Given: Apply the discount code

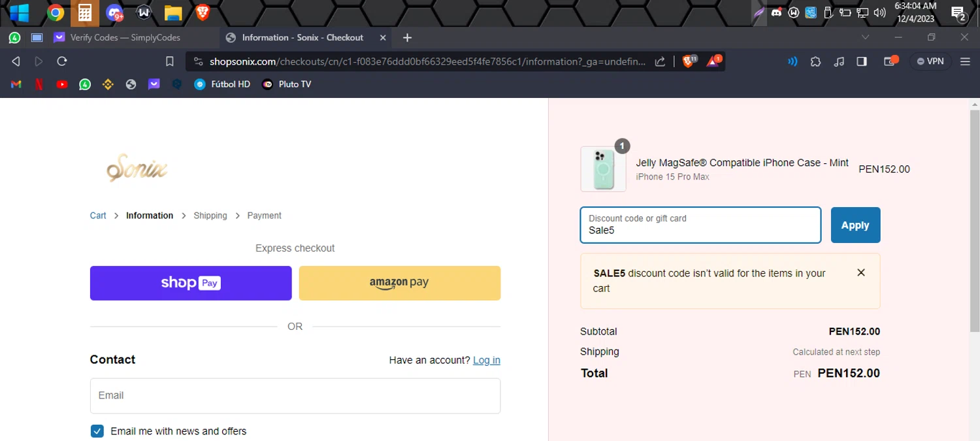Looking at the screenshot, I should point(855,225).
